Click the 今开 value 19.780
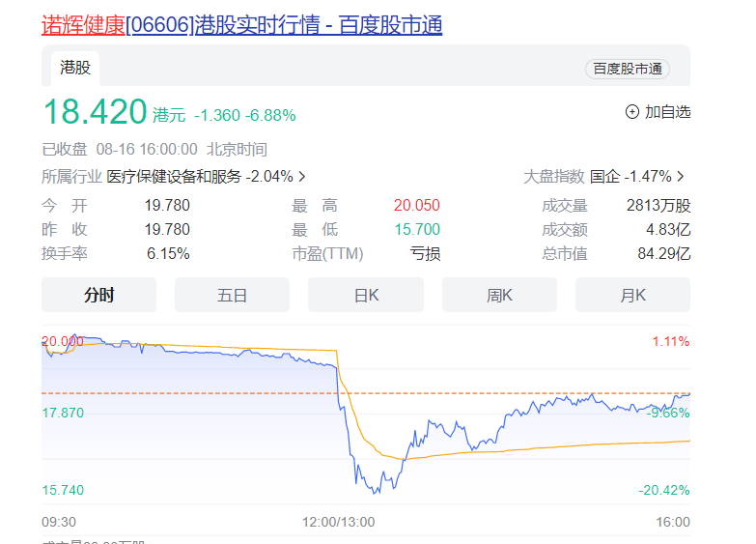 point(167,206)
